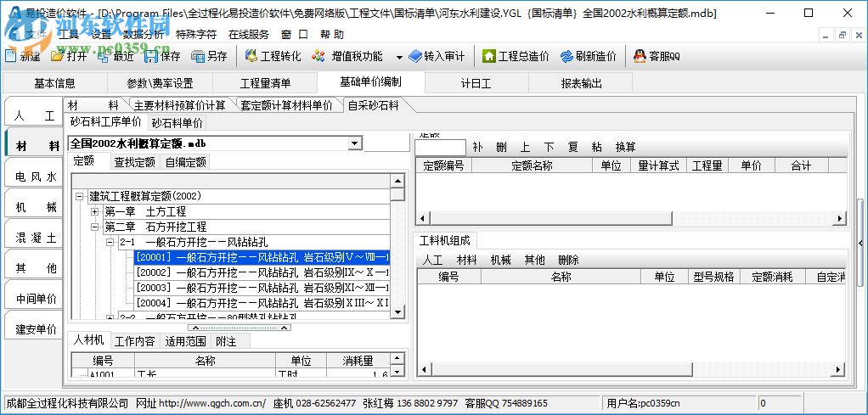Open the 主要材料预算价计算 tab
Viewport: 868px width, 415px height.
click(180, 105)
